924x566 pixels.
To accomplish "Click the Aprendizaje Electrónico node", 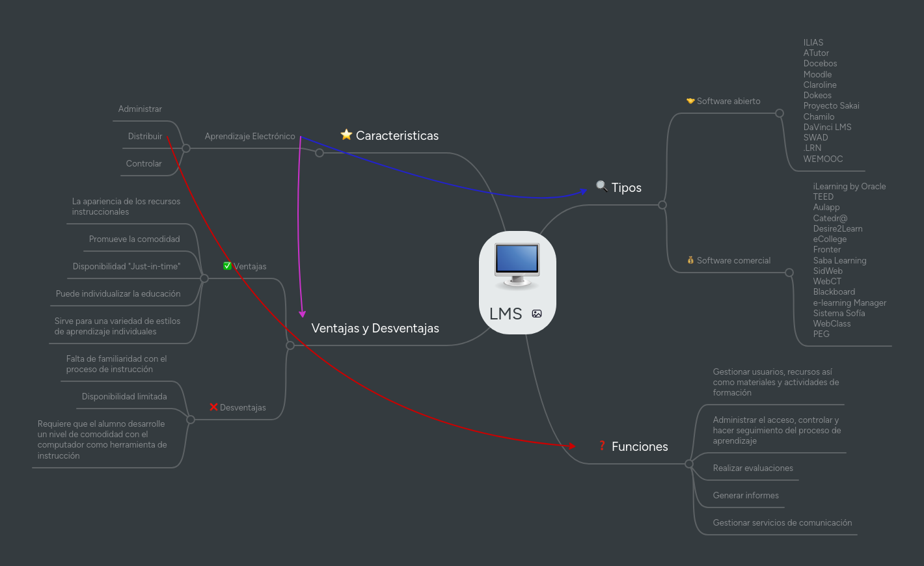I will [x=250, y=136].
